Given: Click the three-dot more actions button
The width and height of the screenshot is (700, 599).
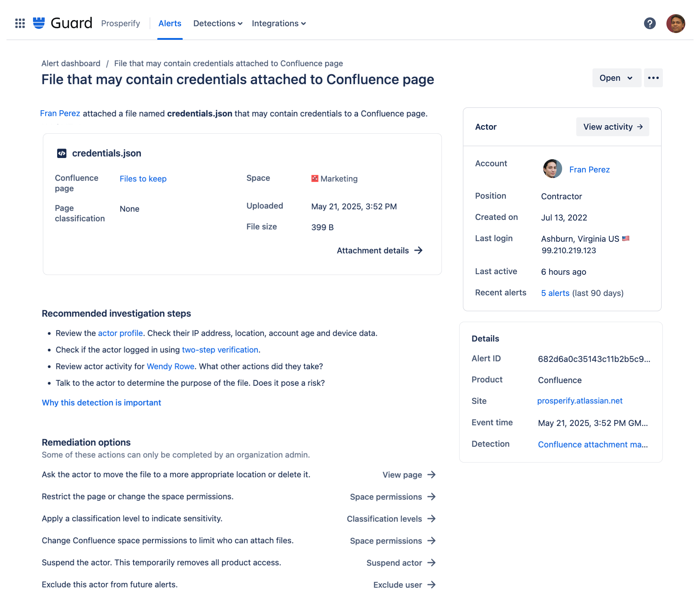Looking at the screenshot, I should point(653,78).
